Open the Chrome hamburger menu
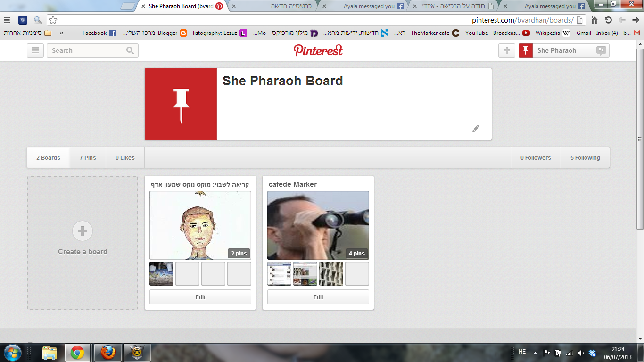The height and width of the screenshot is (362, 644). [7, 20]
